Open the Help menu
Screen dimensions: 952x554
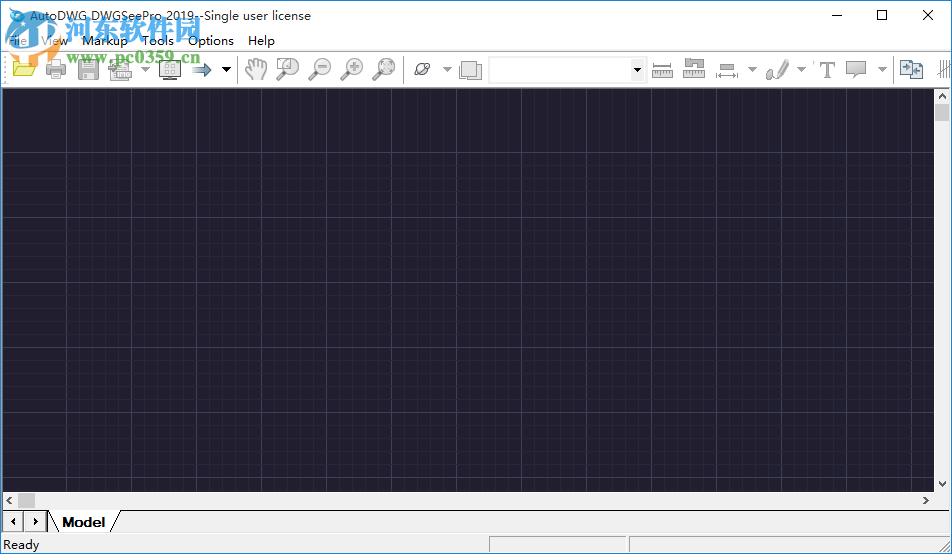261,41
